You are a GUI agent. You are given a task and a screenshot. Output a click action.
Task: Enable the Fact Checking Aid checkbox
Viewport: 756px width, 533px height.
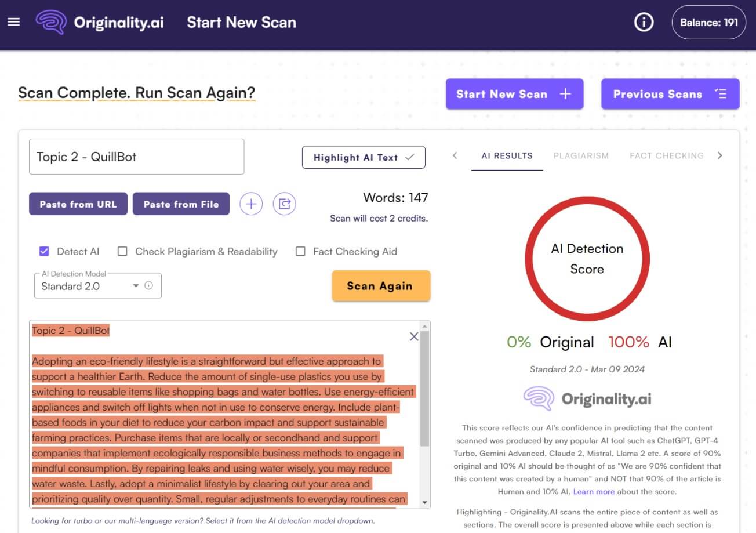[300, 252]
